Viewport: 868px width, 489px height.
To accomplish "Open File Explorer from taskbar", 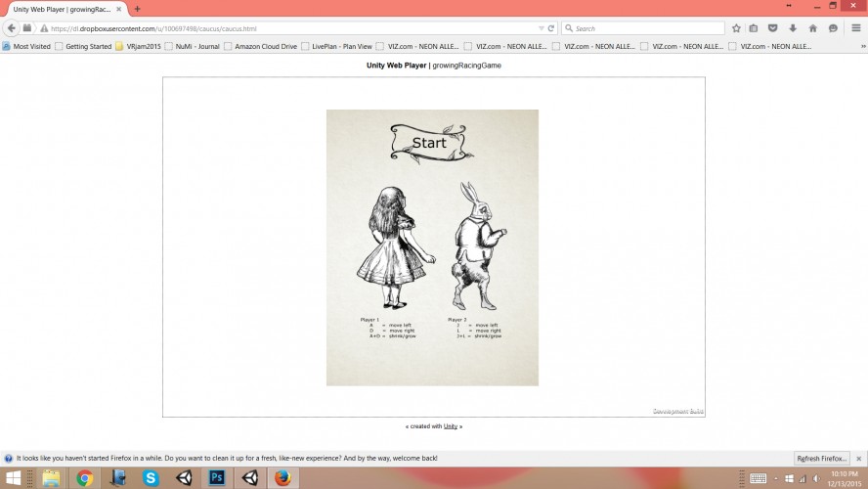I will [51, 478].
